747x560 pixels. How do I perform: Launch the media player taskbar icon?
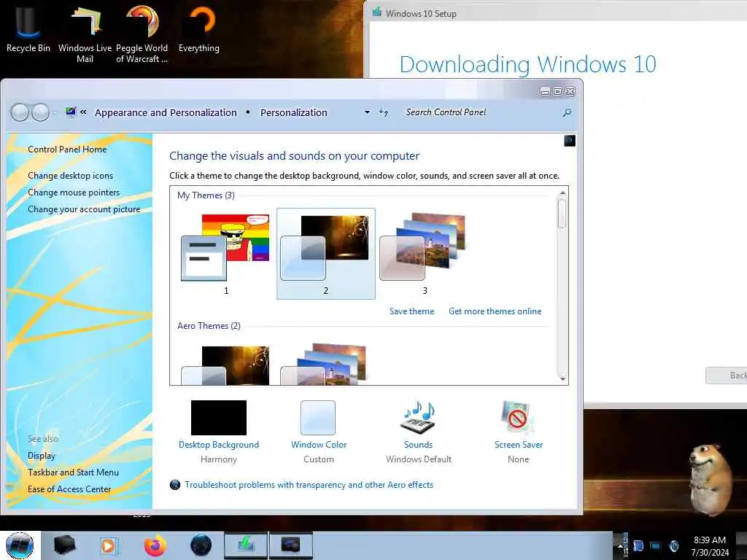108,545
